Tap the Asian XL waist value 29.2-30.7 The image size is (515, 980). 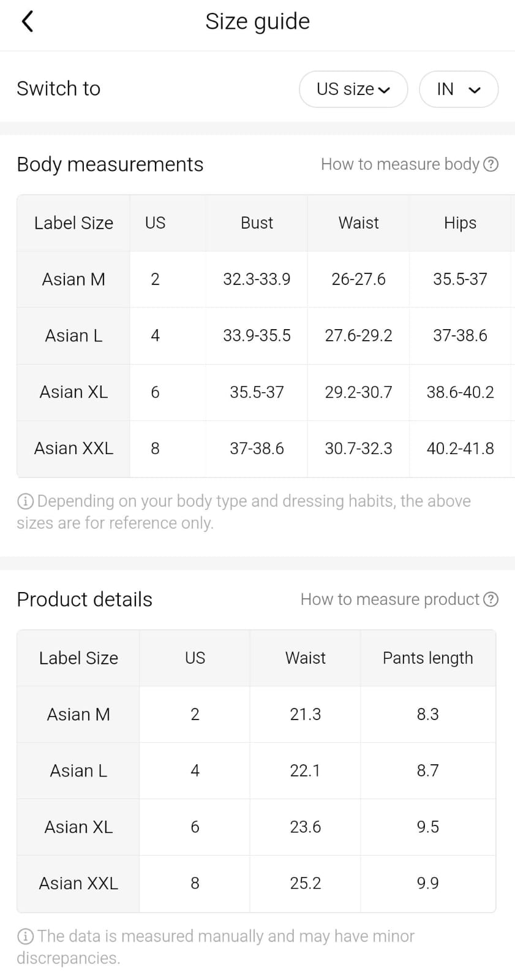click(358, 392)
